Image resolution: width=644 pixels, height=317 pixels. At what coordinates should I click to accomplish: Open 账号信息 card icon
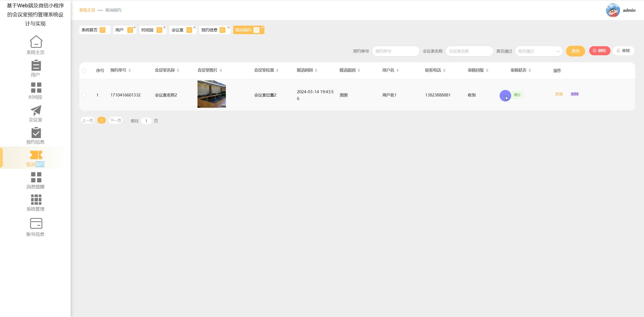[36, 223]
